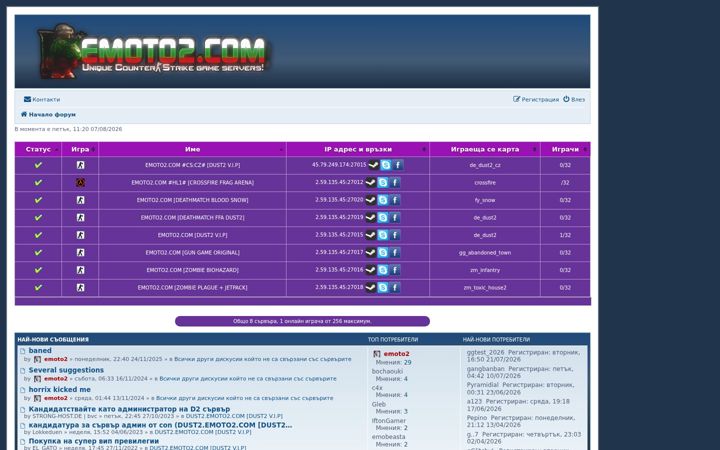Image resolution: width=720 pixels, height=450 pixels.
Task: Click the Facebook icon in the CROSSFIRE FRAG ARENA row
Action: tap(394, 183)
